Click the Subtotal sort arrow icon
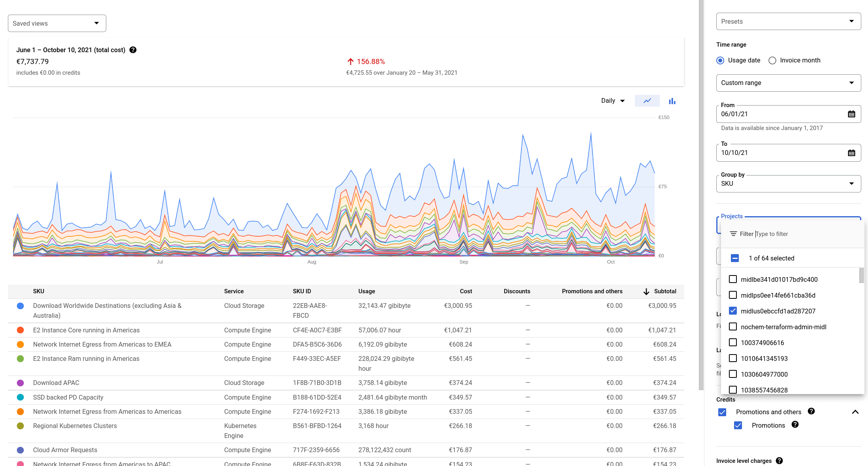This screenshot has height=466, width=868. pos(646,292)
